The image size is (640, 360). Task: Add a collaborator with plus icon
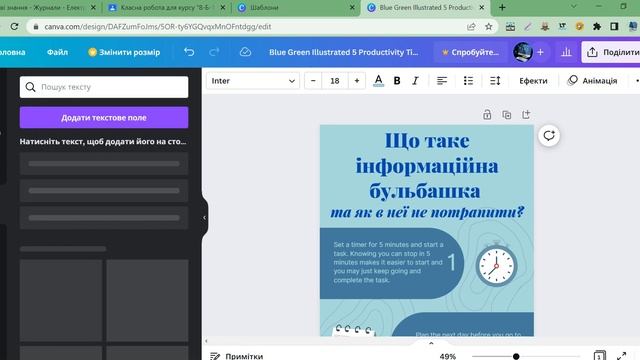tap(540, 52)
